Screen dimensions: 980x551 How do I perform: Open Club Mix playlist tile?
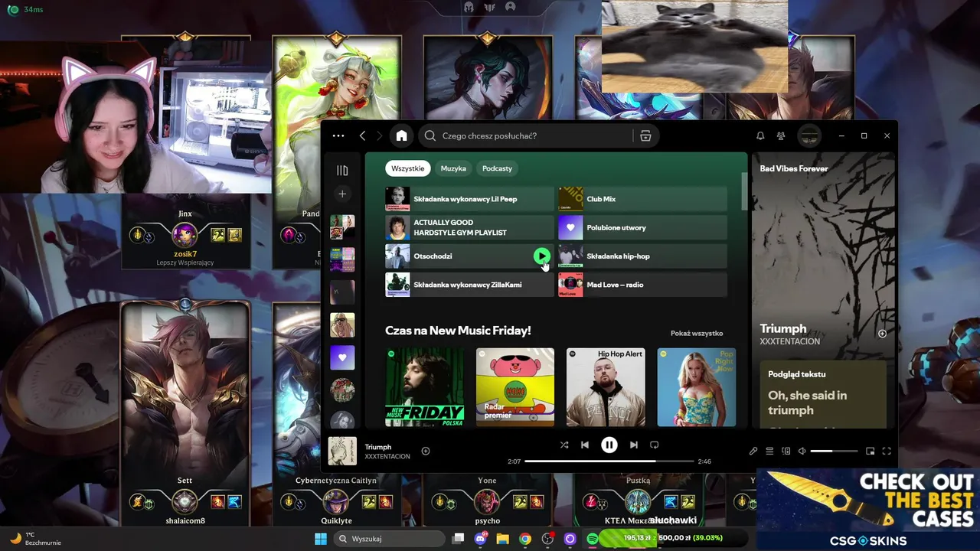tap(642, 199)
